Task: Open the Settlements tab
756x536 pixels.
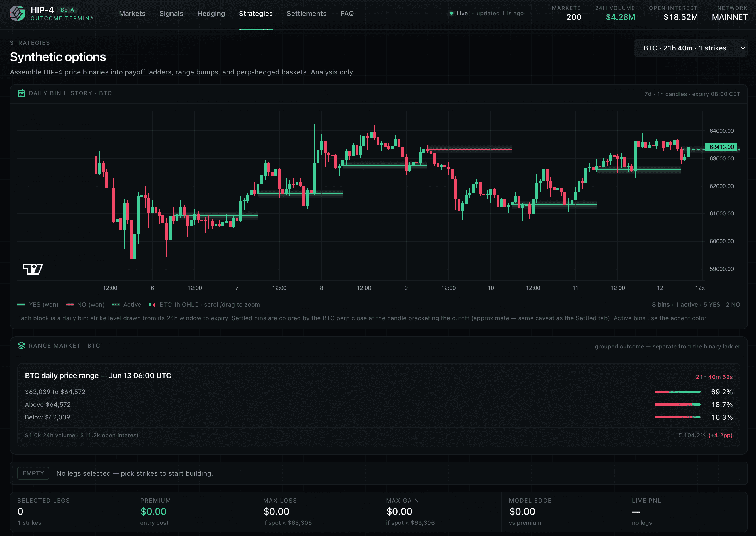Action: click(x=306, y=14)
